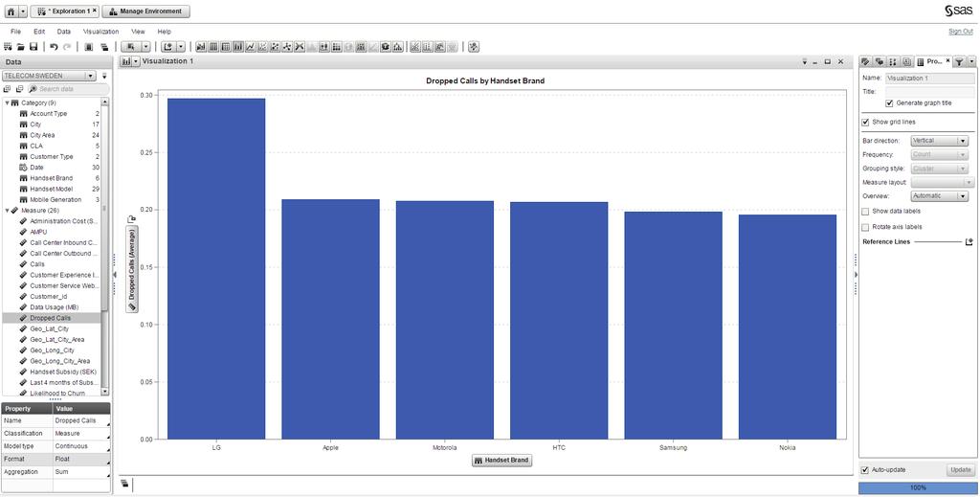Collapse the Data pane using left splitter arrow

click(x=115, y=275)
